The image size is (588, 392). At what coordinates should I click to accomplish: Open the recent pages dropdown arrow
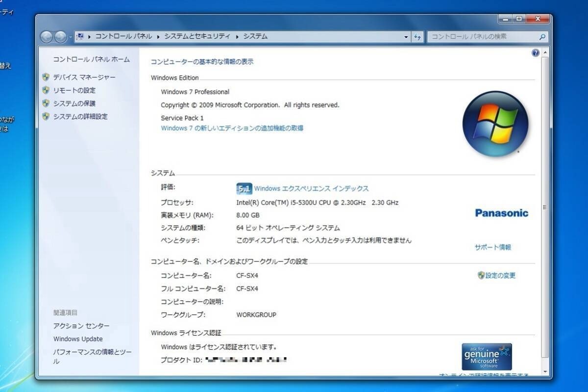pos(71,37)
